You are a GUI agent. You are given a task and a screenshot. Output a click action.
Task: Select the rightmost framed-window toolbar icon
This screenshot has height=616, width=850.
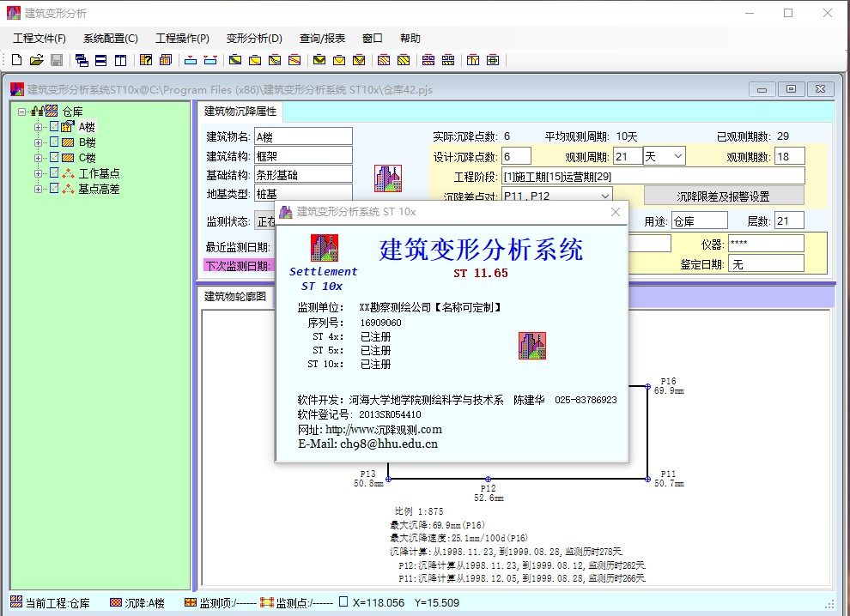pyautogui.click(x=494, y=60)
